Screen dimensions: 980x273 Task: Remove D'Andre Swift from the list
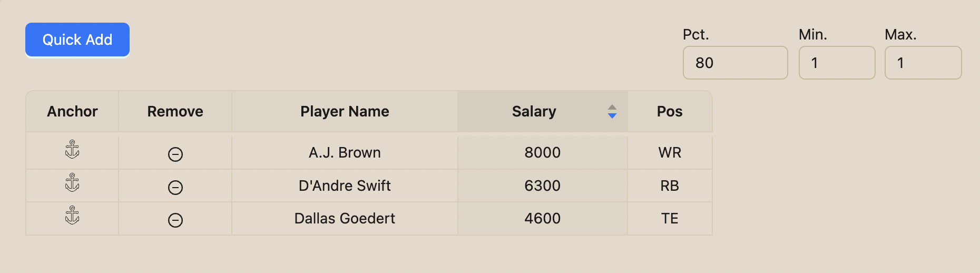[175, 188]
